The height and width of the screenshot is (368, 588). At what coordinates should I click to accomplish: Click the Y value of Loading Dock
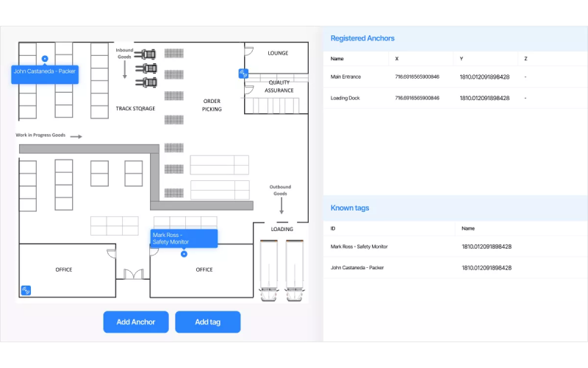484,98
